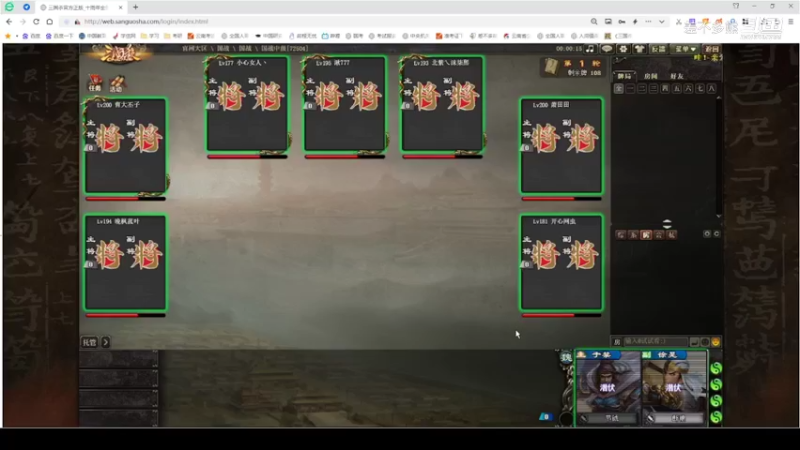The height and width of the screenshot is (450, 800).
Task: Click the third green yin-yang health icon
Action: pos(716,401)
